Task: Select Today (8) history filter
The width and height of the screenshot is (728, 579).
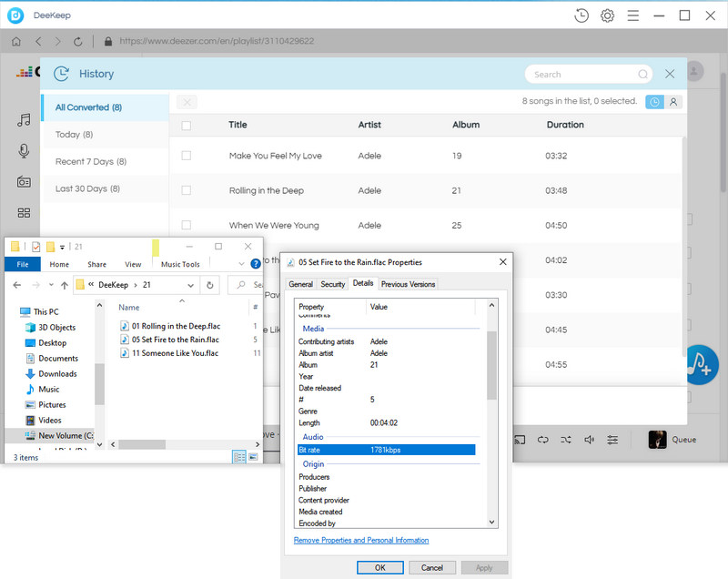Action: point(106,135)
